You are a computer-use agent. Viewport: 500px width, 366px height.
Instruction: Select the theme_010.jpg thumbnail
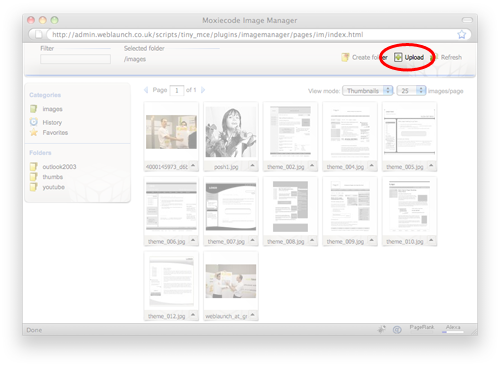(410, 207)
